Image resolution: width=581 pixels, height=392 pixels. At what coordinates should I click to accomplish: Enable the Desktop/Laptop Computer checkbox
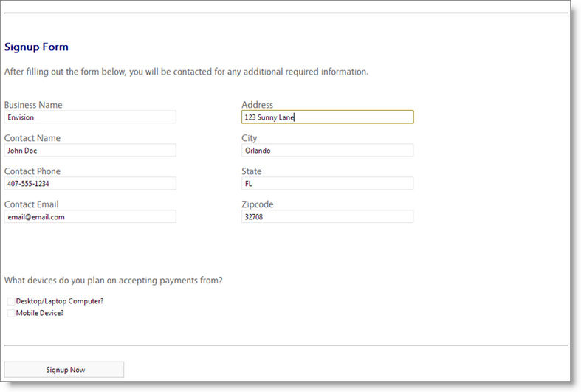coord(11,301)
